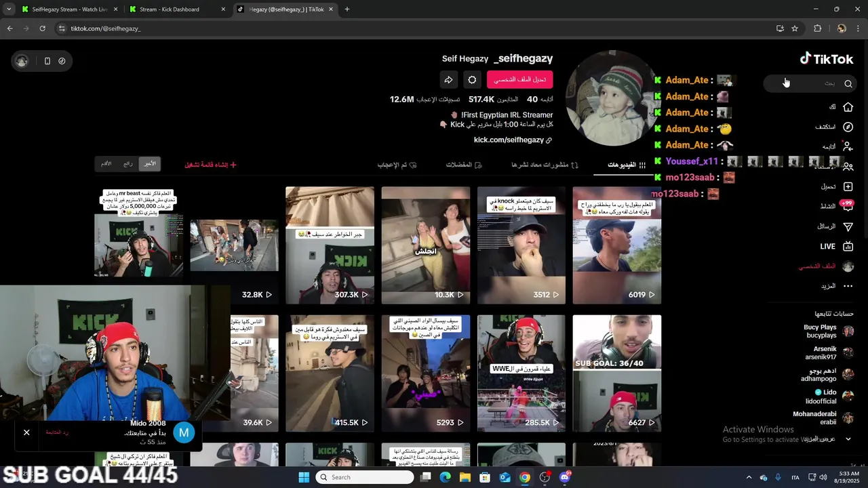This screenshot has width=868, height=488.
Task: Reload the page with refresh icon
Action: pos(42,28)
